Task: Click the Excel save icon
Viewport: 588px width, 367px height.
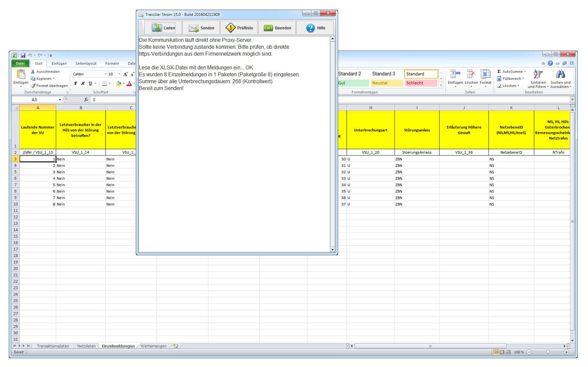Action: tap(23, 55)
